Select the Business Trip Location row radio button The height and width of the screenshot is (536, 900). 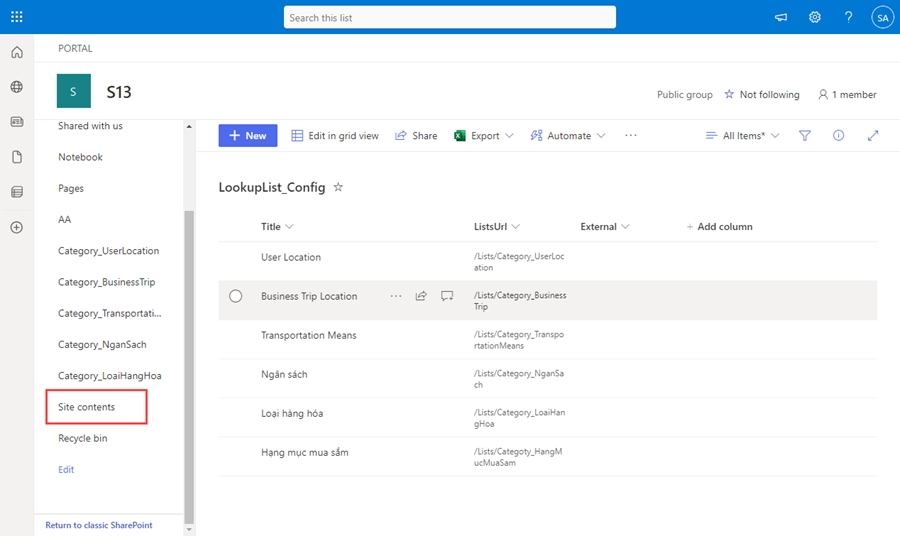[x=236, y=296]
